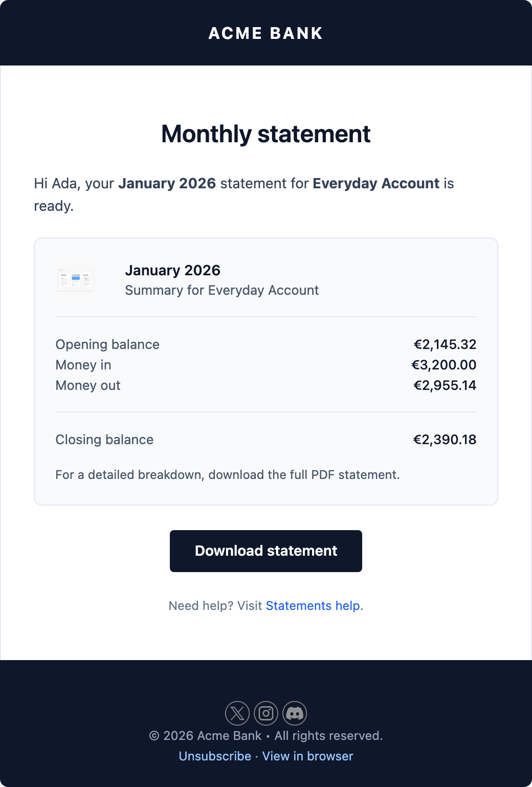
Task: Select the Opening balance row
Action: (107, 344)
